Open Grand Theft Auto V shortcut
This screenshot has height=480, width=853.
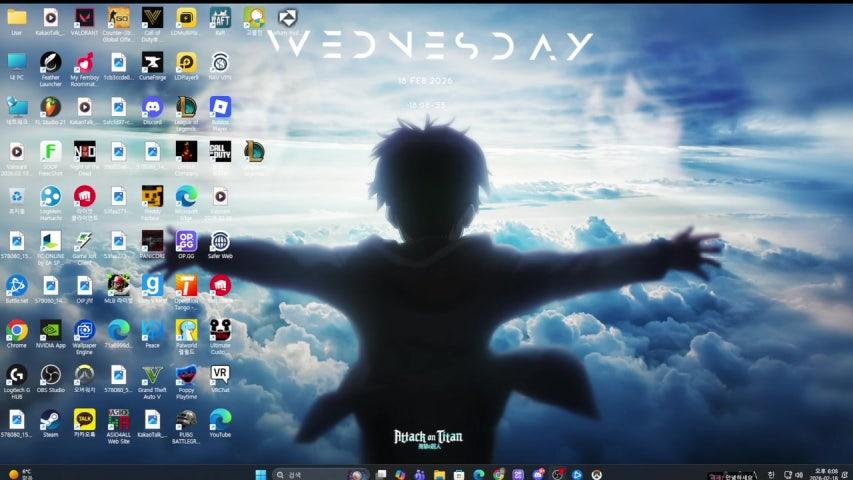coord(152,381)
